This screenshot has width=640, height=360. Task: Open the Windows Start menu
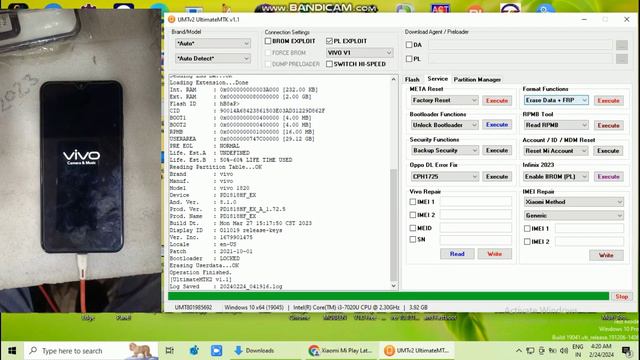(12, 351)
